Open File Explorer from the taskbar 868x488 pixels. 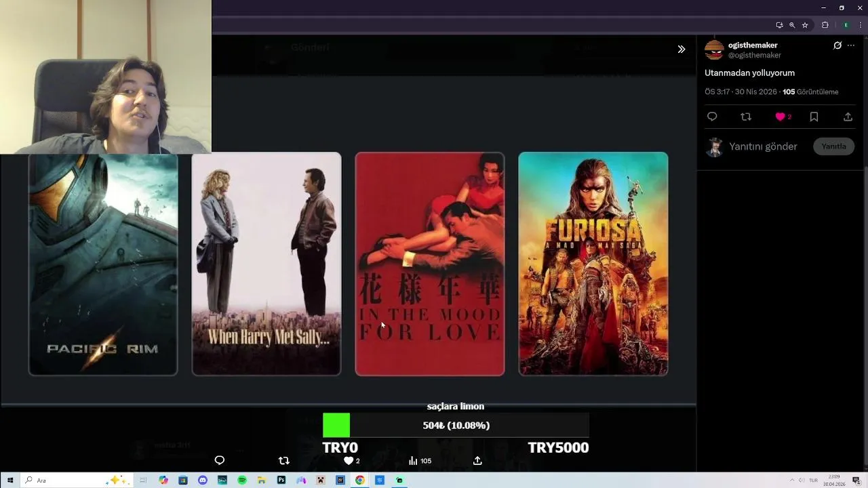coord(262,481)
